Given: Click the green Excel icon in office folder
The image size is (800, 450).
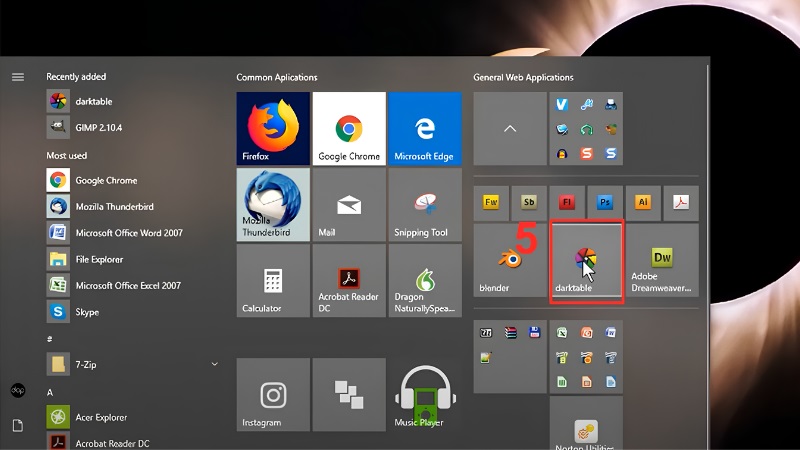Looking at the screenshot, I should coord(562,333).
